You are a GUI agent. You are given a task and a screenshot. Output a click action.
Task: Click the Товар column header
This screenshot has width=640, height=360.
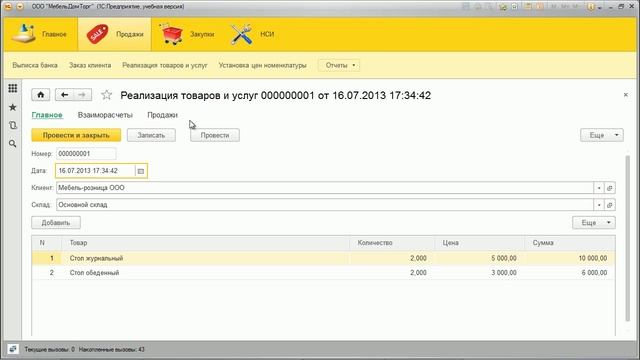point(205,243)
